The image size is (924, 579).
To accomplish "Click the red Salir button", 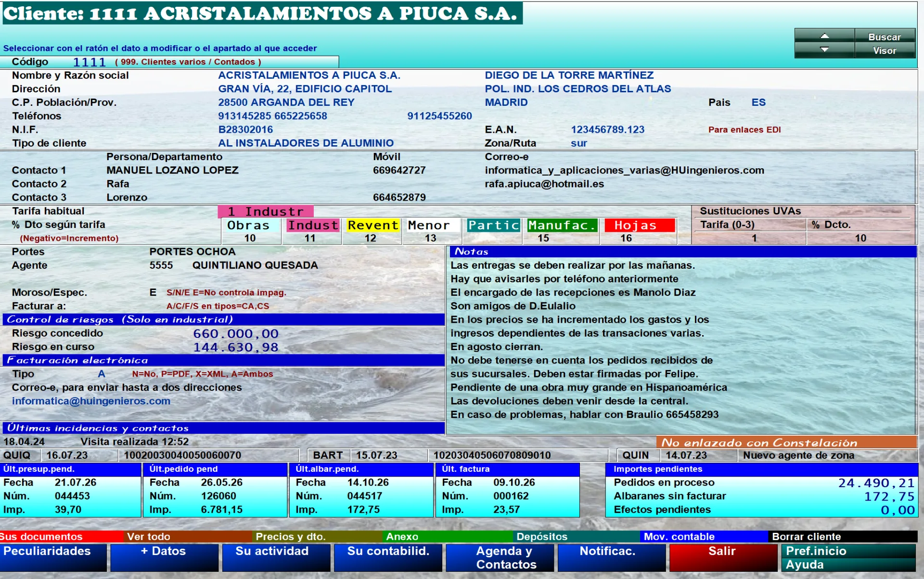I will (x=723, y=557).
